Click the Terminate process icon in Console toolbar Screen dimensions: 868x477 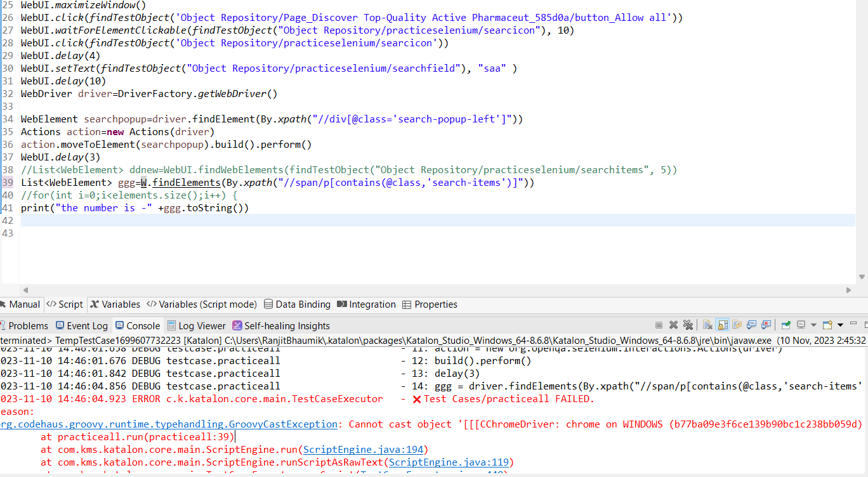(659, 325)
